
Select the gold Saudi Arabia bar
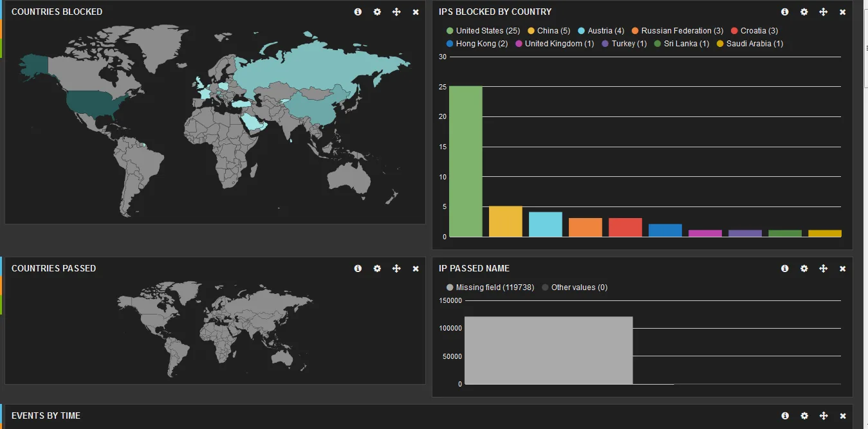825,233
